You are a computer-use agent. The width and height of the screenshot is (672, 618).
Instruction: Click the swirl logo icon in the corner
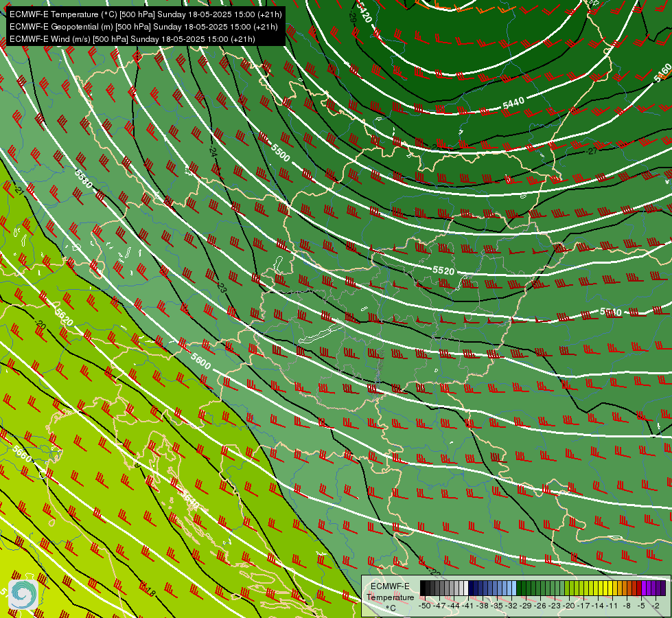click(x=23, y=594)
